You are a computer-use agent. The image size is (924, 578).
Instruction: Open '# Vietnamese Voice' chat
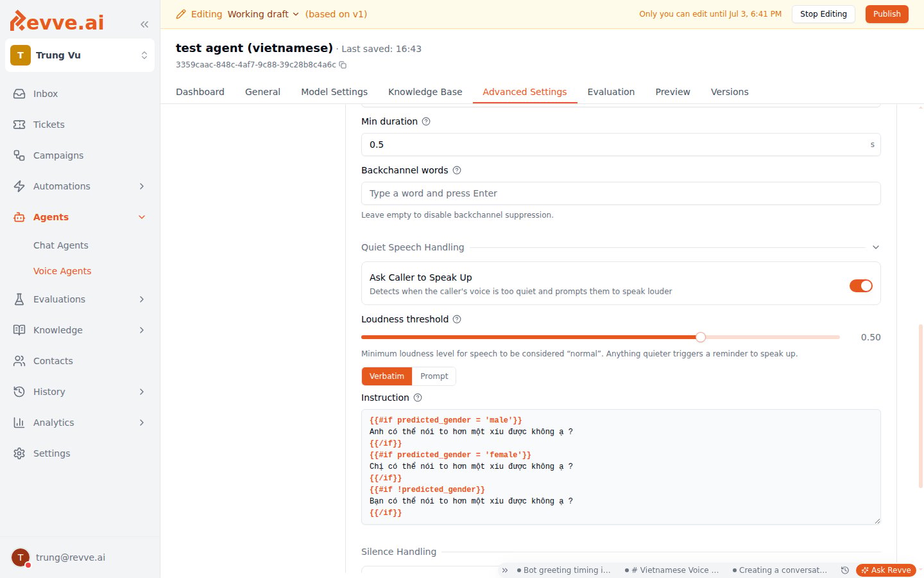click(671, 570)
